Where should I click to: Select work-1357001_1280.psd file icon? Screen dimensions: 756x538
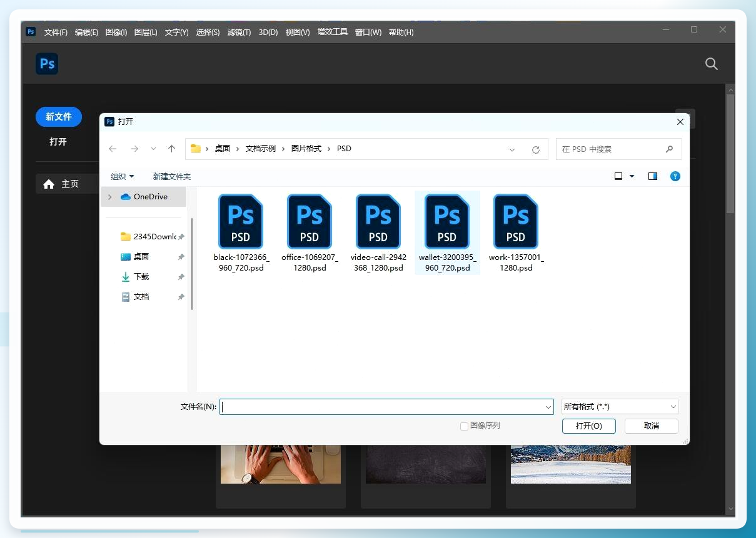[516, 222]
